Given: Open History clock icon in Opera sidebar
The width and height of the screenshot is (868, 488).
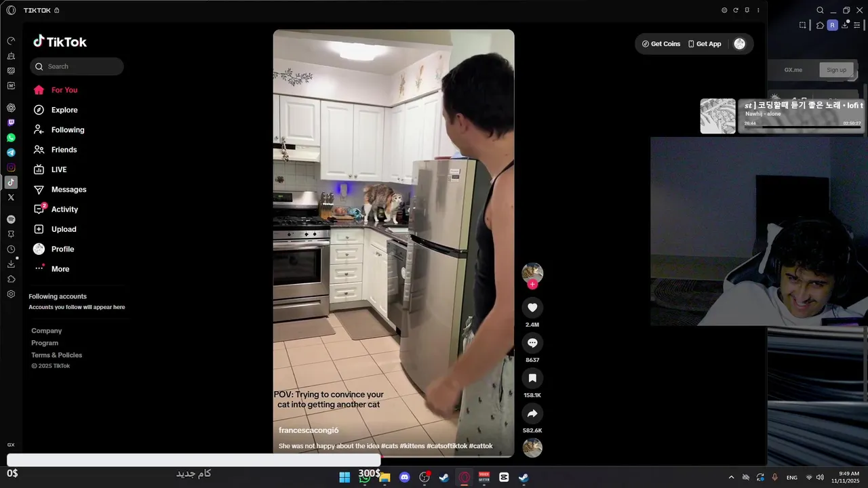Looking at the screenshot, I should coord(11,249).
